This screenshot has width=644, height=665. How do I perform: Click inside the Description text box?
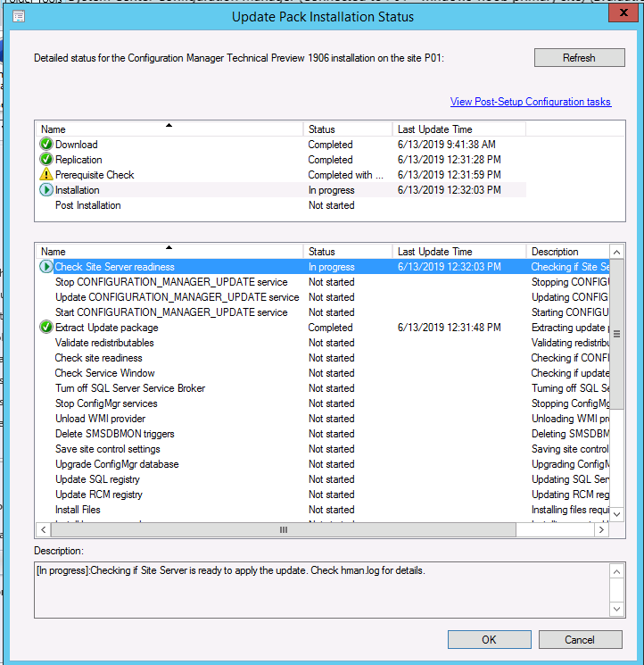click(322, 590)
